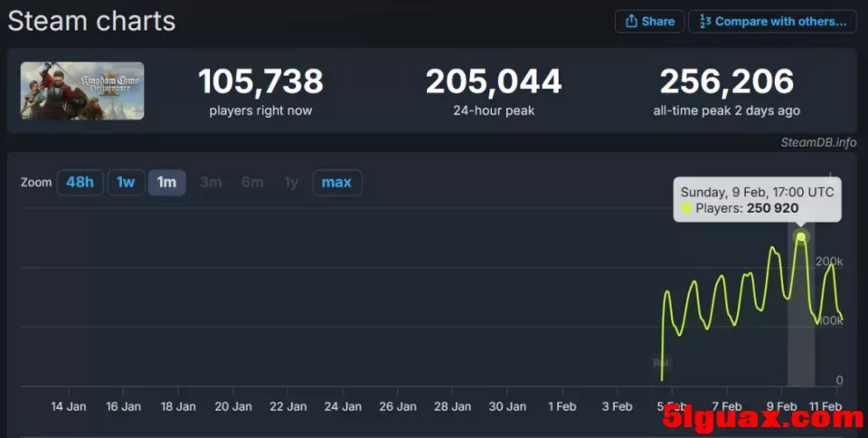This screenshot has width=868, height=438.
Task: Click the Players: 250 920 tooltip value
Action: point(772,208)
